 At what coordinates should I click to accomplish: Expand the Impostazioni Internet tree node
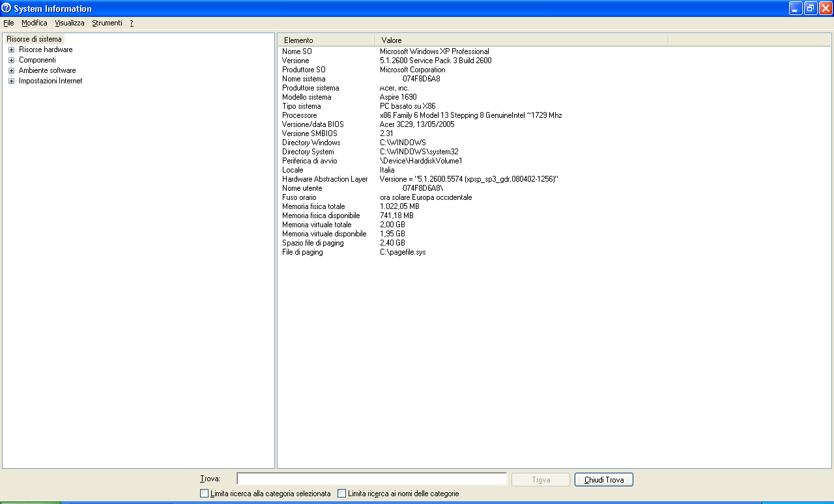tap(11, 81)
